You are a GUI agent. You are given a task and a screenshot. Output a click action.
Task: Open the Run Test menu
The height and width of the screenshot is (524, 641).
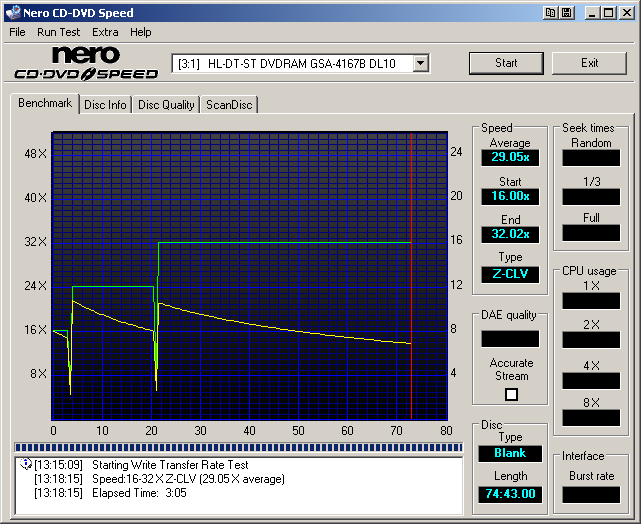tap(59, 32)
